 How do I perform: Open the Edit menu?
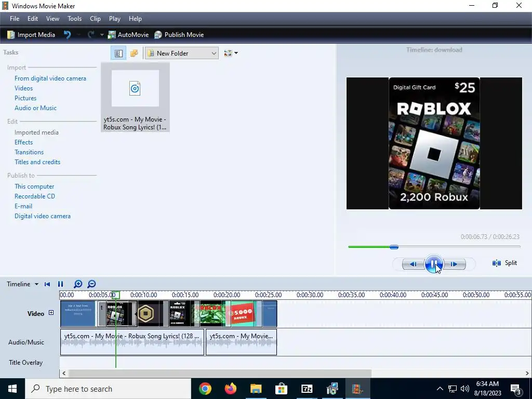tap(33, 19)
